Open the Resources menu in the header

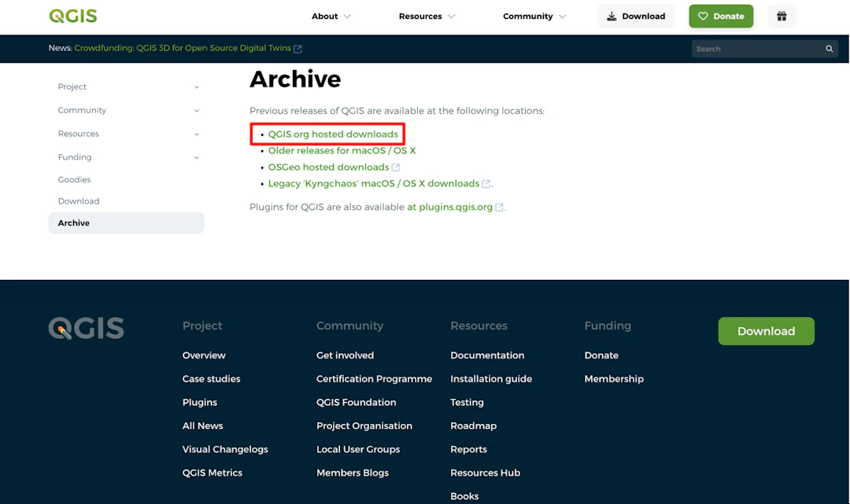point(420,17)
